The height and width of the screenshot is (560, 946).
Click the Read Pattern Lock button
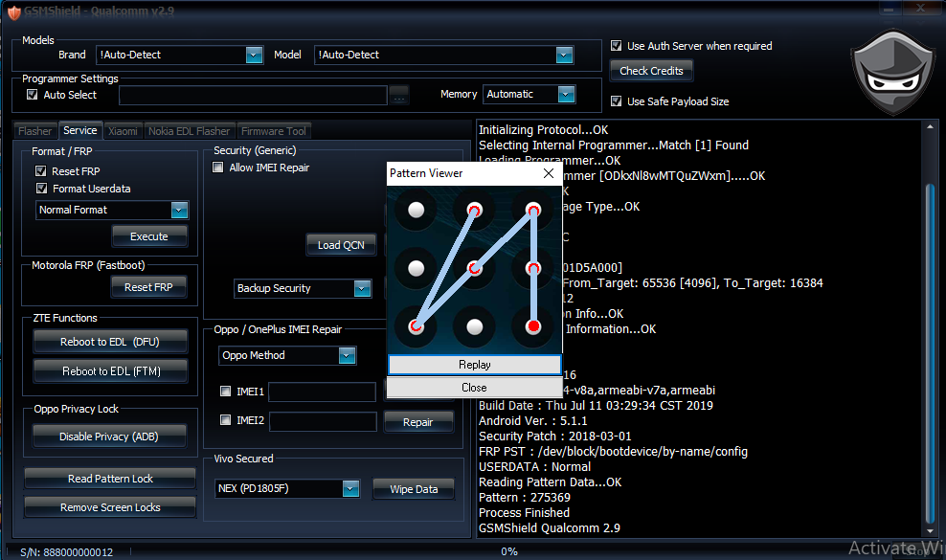[x=110, y=479]
